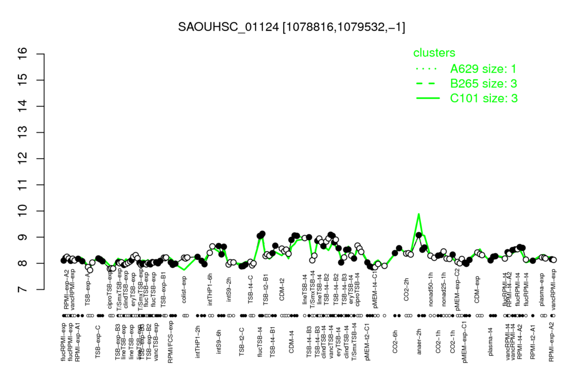Click the solid line sample for C101
The width and height of the screenshot is (588, 368).
pos(427,98)
